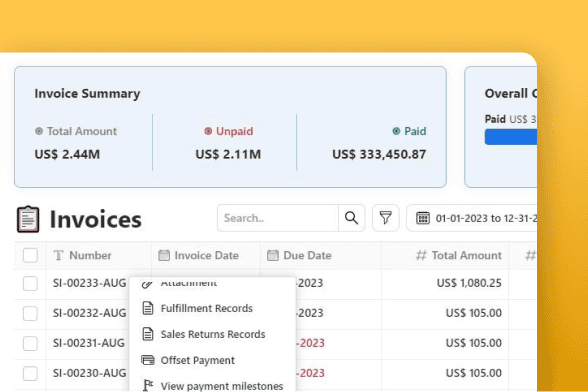Image resolution: width=588 pixels, height=392 pixels.
Task: Click the payment milestones flag icon
Action: click(x=148, y=385)
